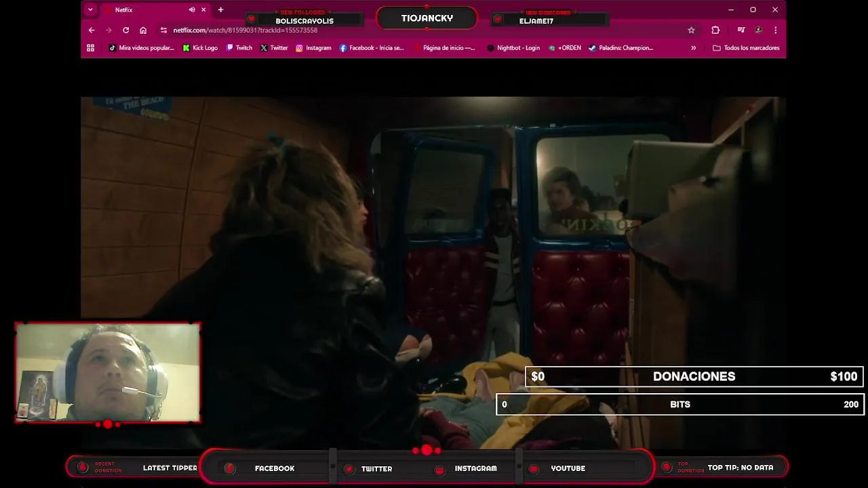Open the Instagram bookmark

tap(313, 48)
